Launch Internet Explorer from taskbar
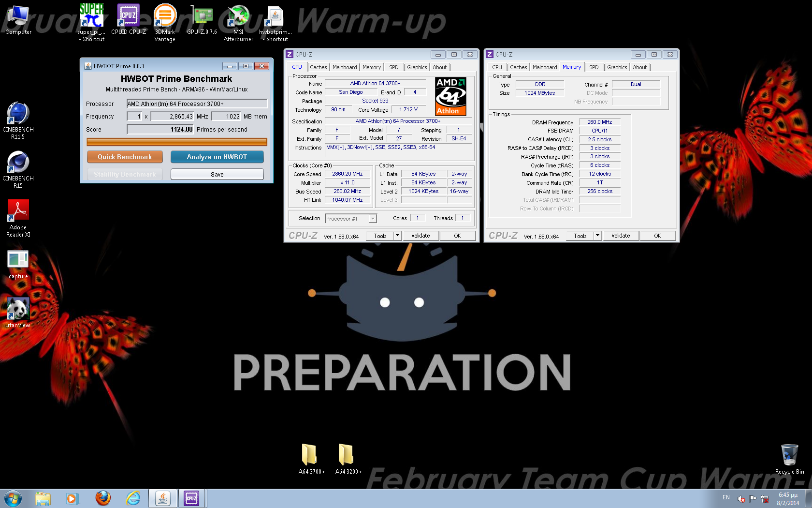812x508 pixels. (x=133, y=498)
